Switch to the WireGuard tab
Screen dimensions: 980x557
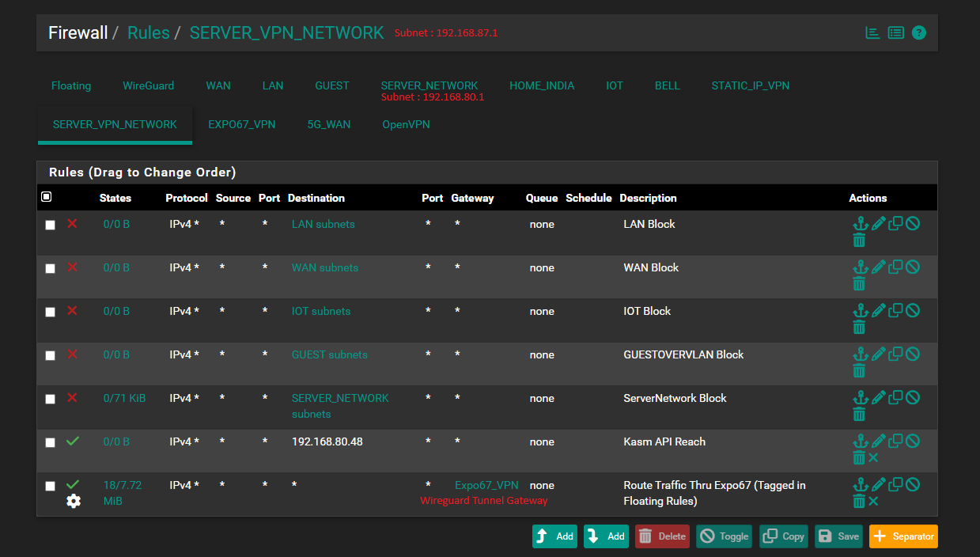[x=148, y=85]
